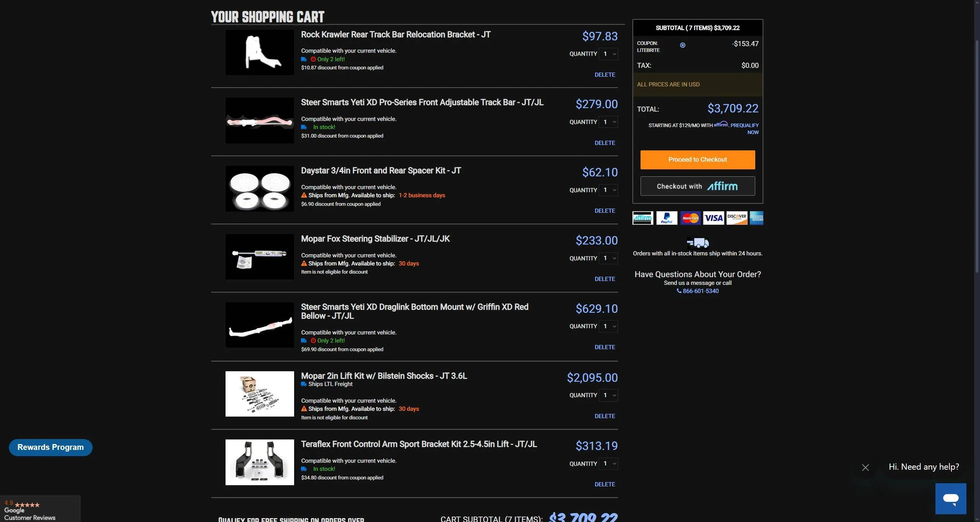Screen dimensions: 980x522
Task: Click the phone icon beside 866-601-5340
Action: [x=679, y=291]
